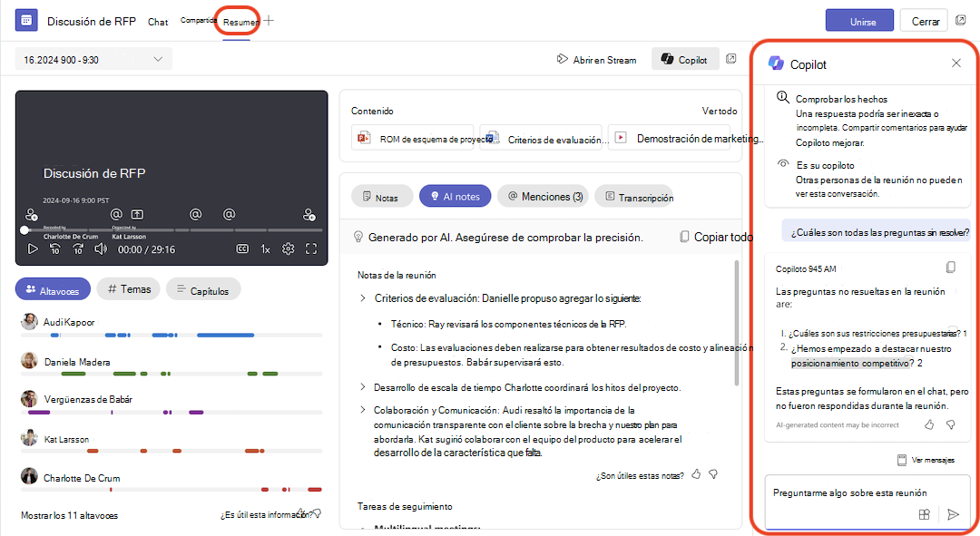Image resolution: width=980 pixels, height=536 pixels.
Task: Select the Notas tab
Action: tap(382, 197)
